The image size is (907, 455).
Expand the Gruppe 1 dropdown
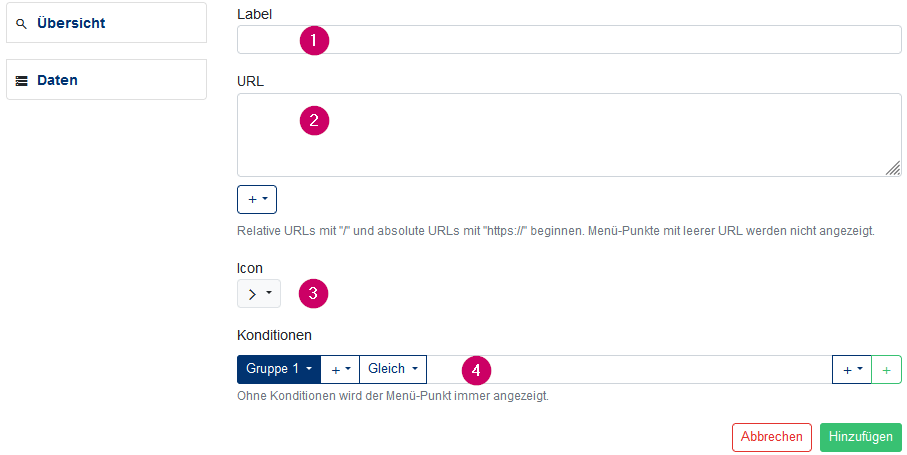pyautogui.click(x=279, y=369)
